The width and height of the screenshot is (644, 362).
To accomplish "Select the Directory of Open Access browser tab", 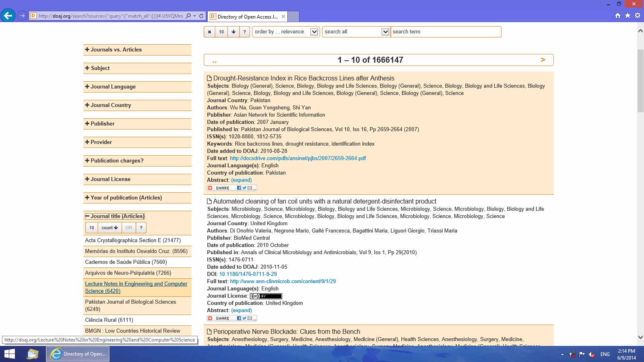I will pos(247,16).
